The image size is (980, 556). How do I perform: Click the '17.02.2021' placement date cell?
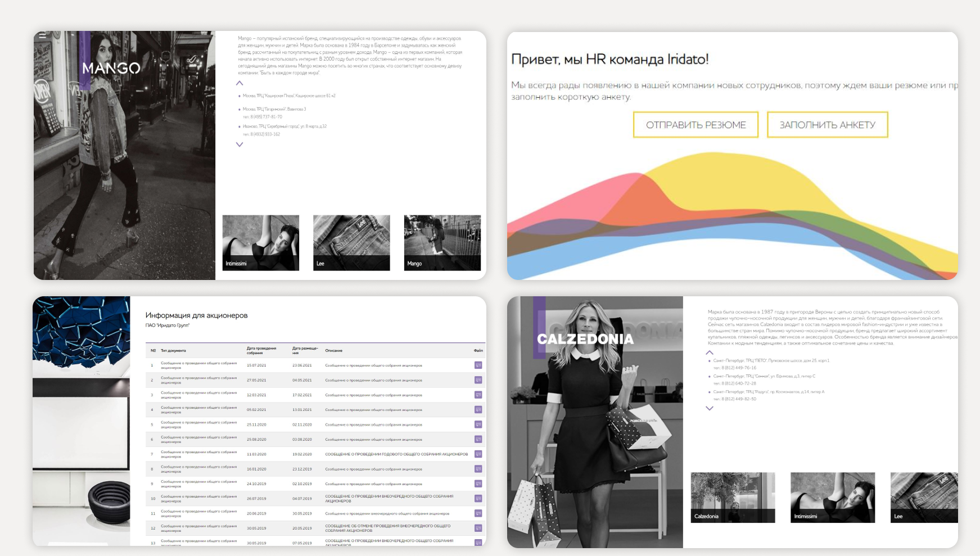(302, 395)
